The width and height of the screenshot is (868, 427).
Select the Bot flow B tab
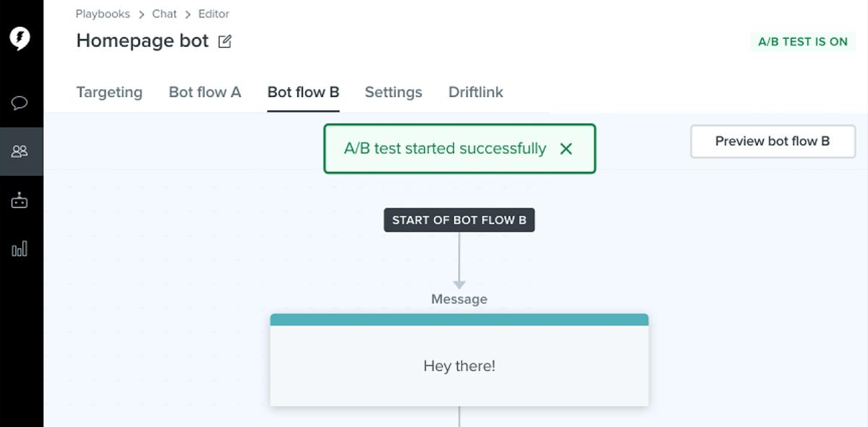303,93
